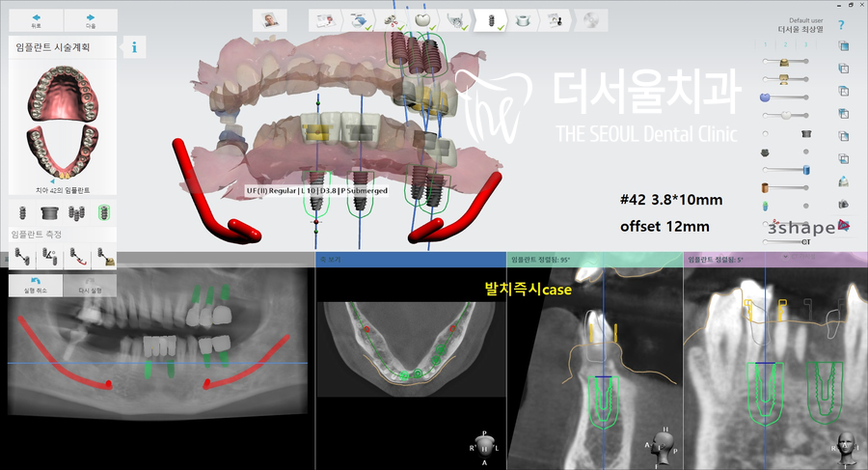Open the patient photo icon in top toolbar

coord(269,20)
